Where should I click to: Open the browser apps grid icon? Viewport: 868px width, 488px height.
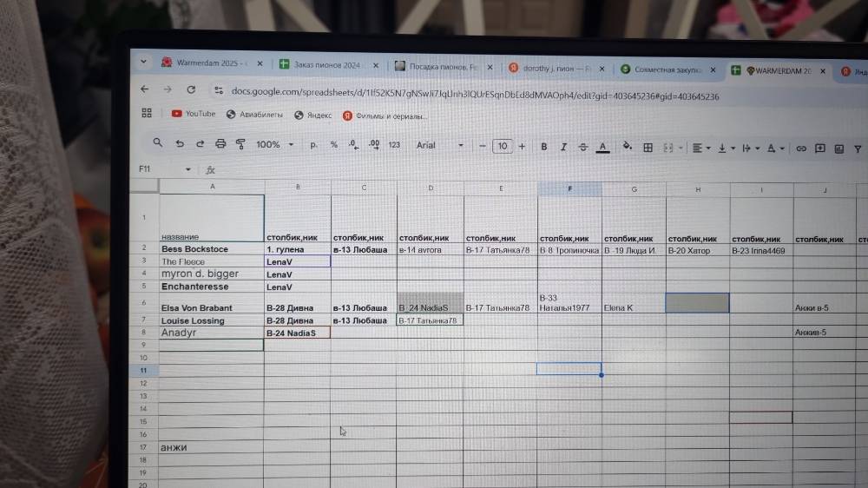[x=147, y=113]
